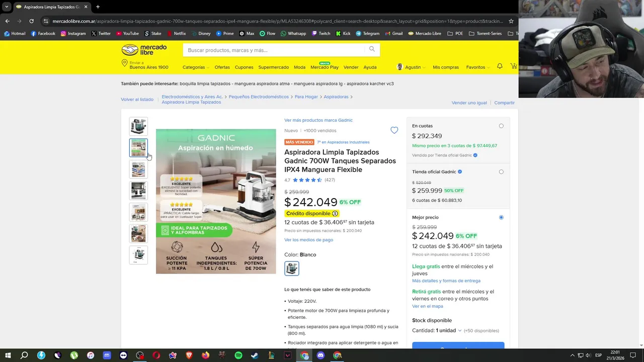Open the YouTube bookmark

(127, 34)
